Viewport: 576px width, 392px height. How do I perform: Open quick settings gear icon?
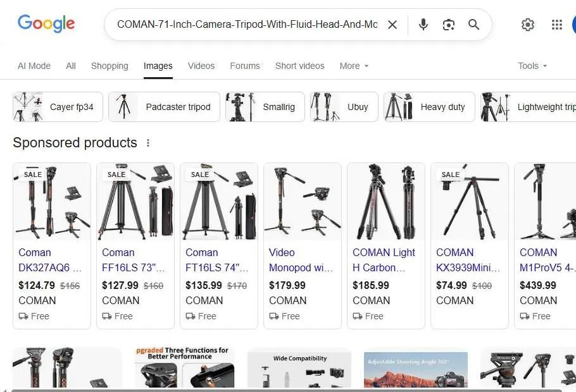coord(527,25)
